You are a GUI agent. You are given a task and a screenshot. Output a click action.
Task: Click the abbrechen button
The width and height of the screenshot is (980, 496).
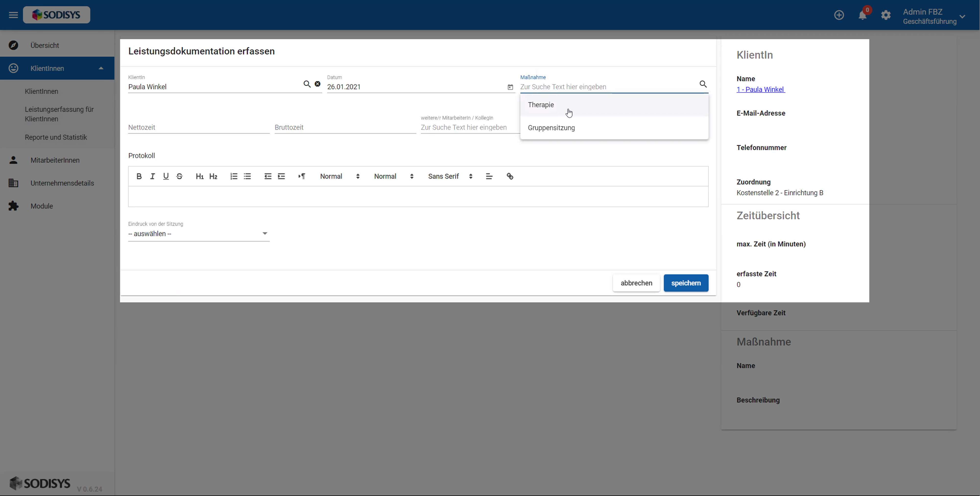click(636, 283)
